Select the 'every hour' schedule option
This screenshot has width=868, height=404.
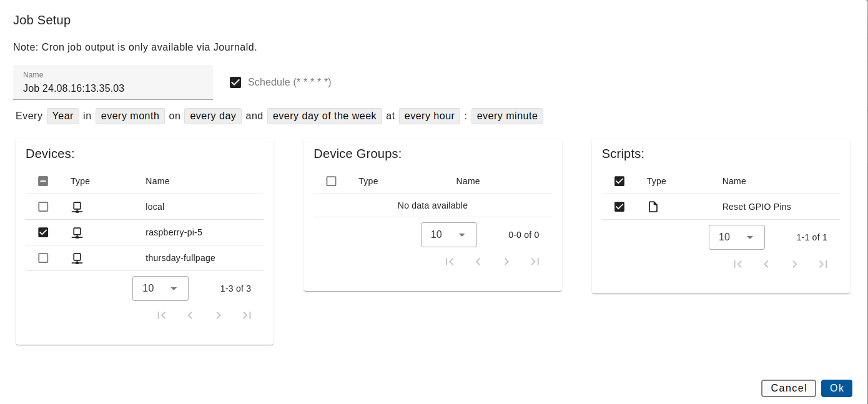429,116
